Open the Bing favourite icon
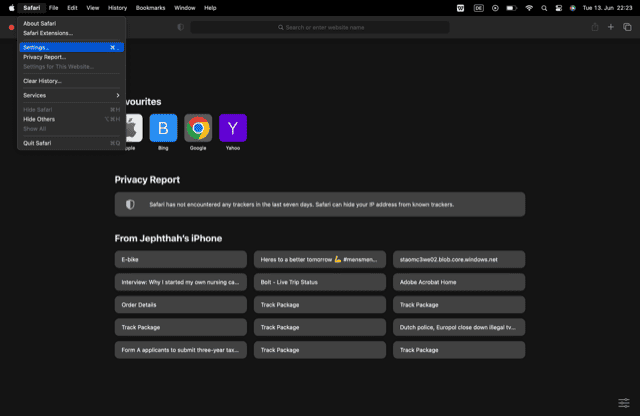The image size is (640, 416). click(x=163, y=128)
